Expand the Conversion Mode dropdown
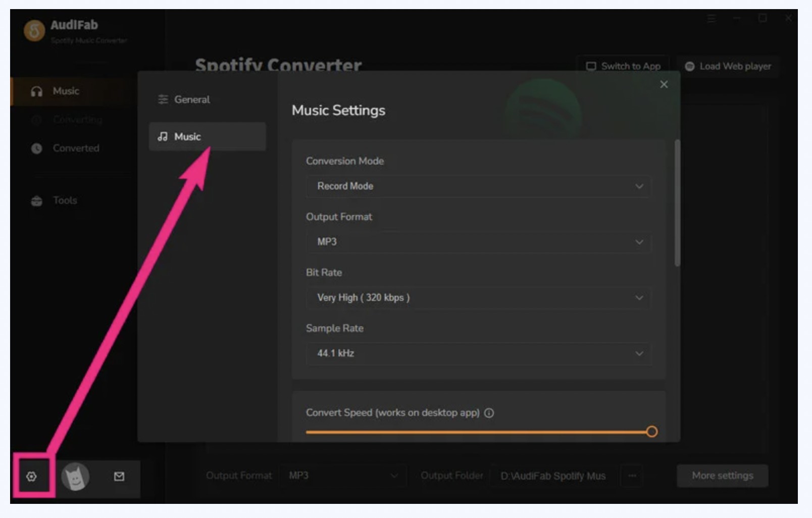This screenshot has width=812, height=518. (478, 186)
